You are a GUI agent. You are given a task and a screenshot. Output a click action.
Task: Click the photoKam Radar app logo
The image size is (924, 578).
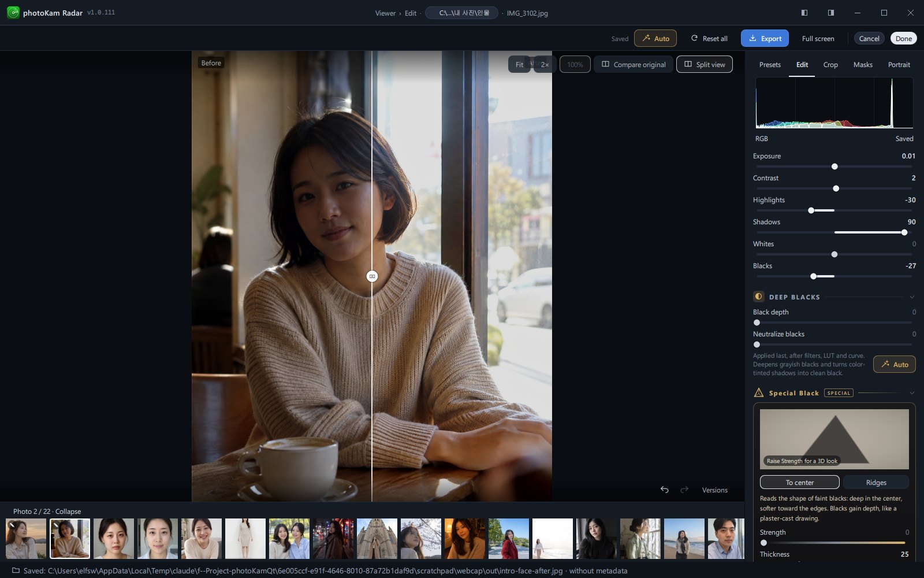coord(13,13)
